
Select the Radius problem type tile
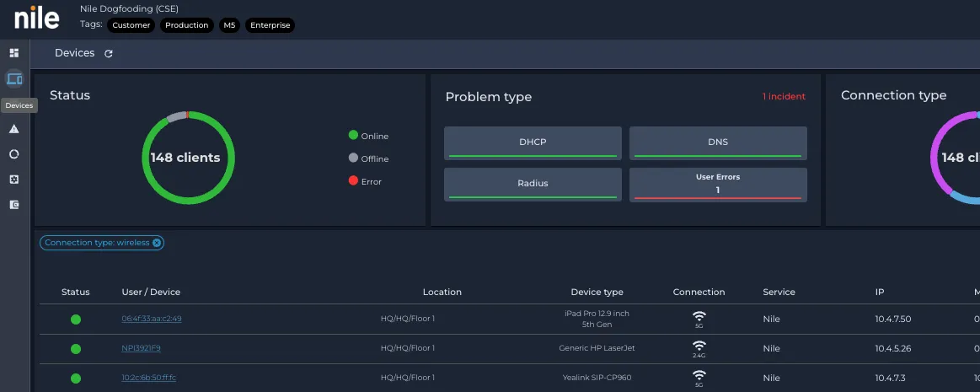533,184
